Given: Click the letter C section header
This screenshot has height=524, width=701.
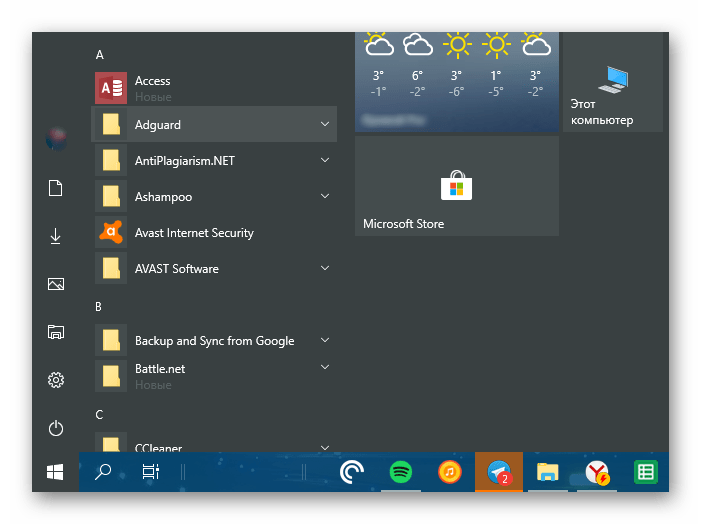Looking at the screenshot, I should (99, 415).
